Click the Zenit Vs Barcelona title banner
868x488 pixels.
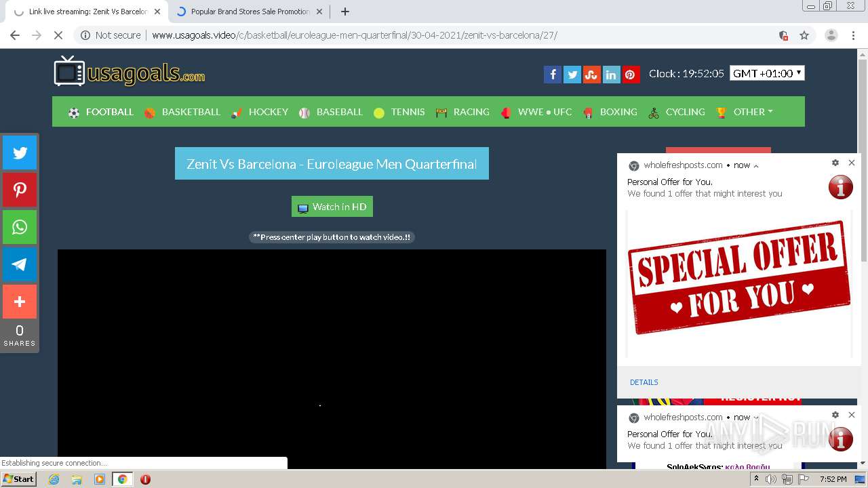(332, 163)
